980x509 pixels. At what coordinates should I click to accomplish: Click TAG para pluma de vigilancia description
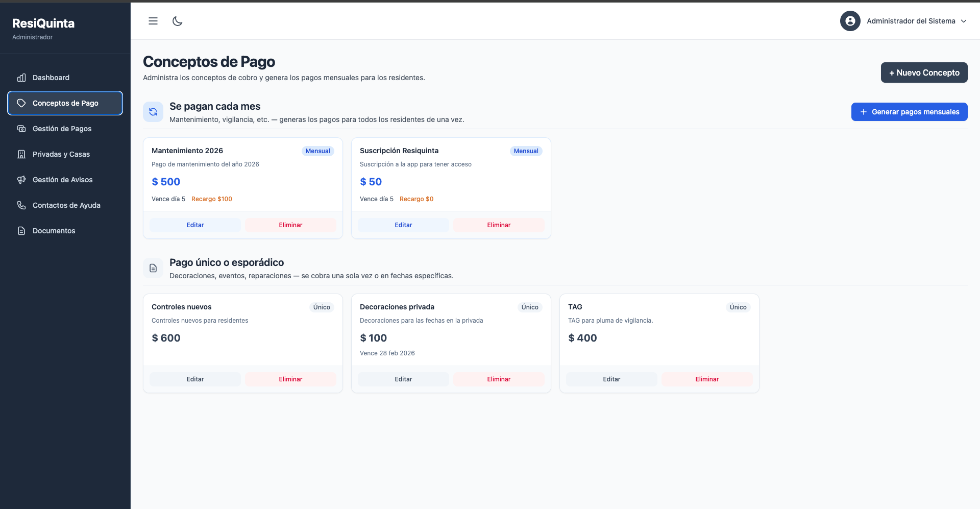(x=610, y=321)
